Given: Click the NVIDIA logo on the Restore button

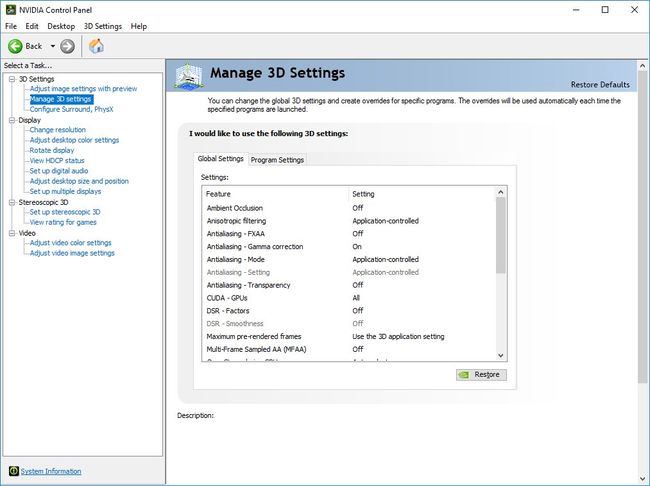Looking at the screenshot, I should [464, 375].
